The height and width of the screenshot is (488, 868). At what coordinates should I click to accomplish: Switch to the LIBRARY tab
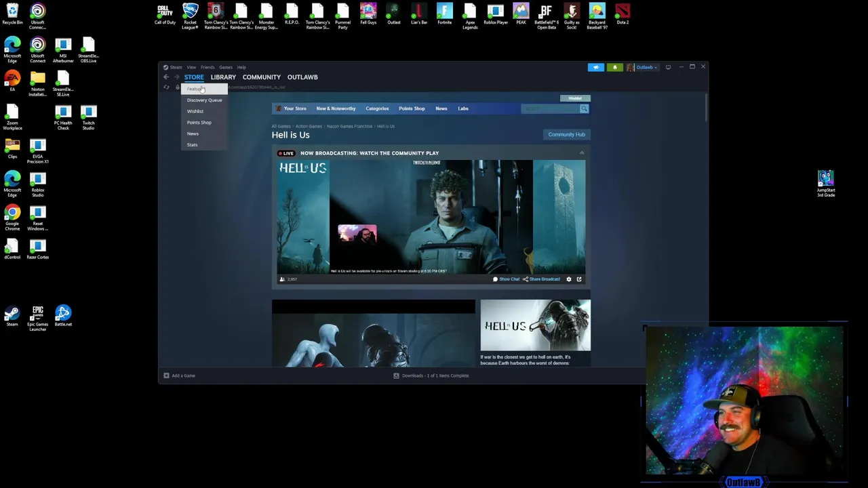[223, 77]
